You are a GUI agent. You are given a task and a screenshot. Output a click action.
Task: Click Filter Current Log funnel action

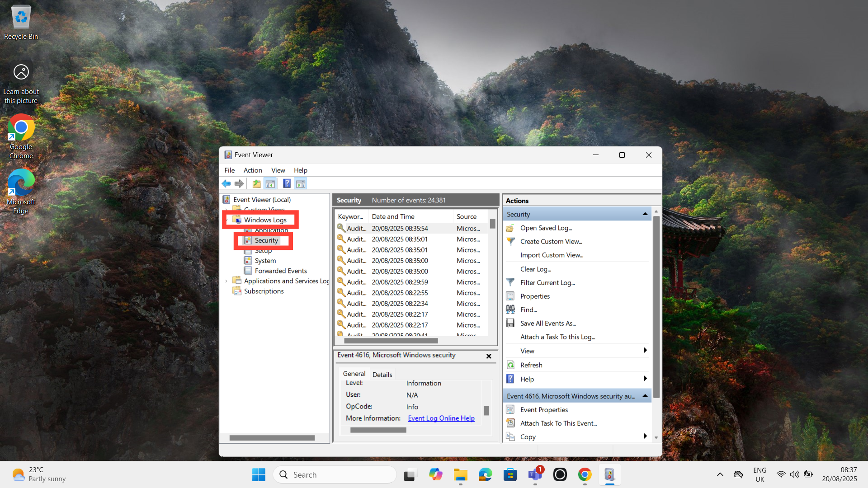(547, 283)
